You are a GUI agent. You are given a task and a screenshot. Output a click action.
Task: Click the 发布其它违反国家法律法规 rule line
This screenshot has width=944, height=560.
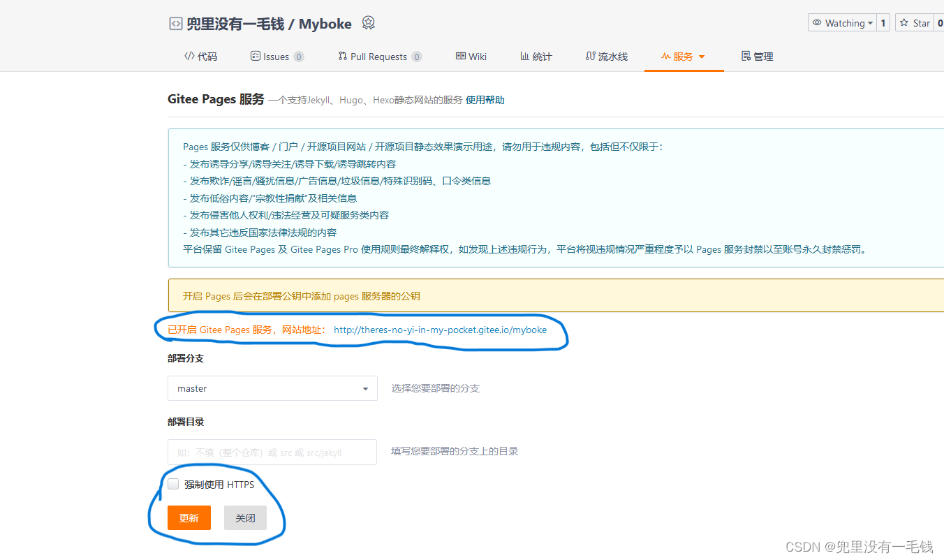click(x=260, y=233)
